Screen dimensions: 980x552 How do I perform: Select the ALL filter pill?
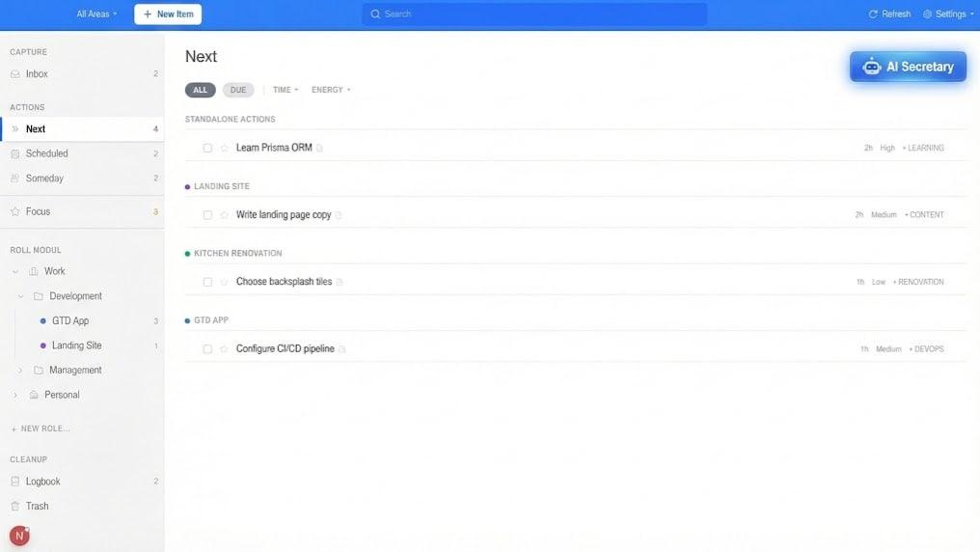(x=200, y=90)
